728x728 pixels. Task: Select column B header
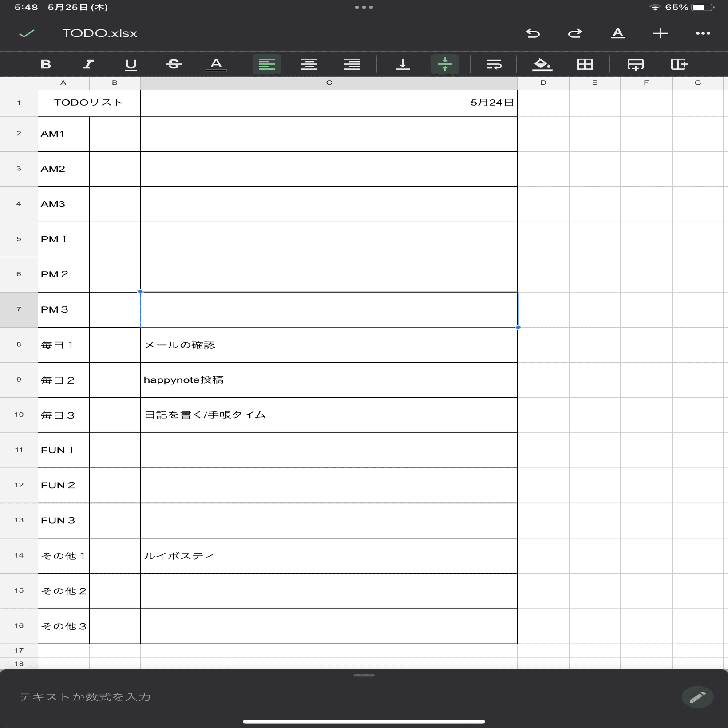pos(115,83)
